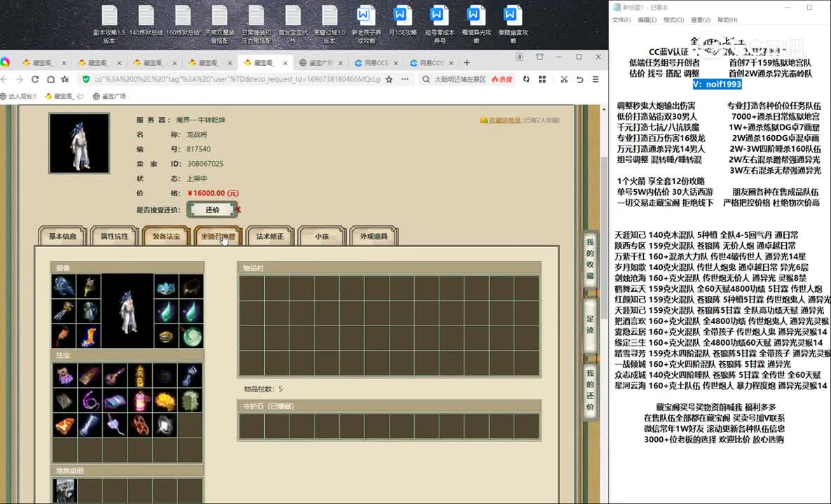Image resolution: width=831 pixels, height=504 pixels.
Task: Click the white glowing mirror treasure
Action: click(x=165, y=426)
